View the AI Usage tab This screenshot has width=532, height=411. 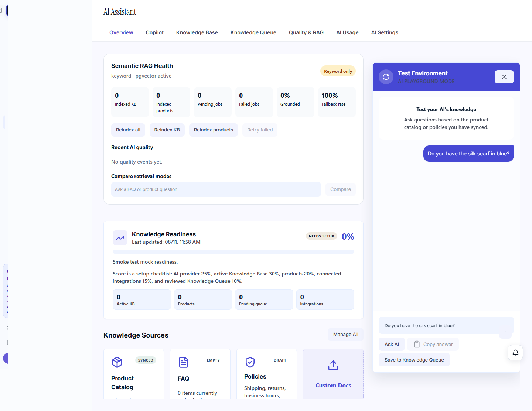(347, 32)
